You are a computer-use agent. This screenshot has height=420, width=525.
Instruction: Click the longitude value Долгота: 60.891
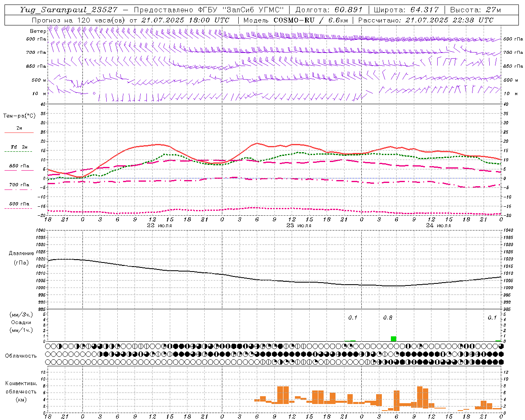[x=329, y=10]
